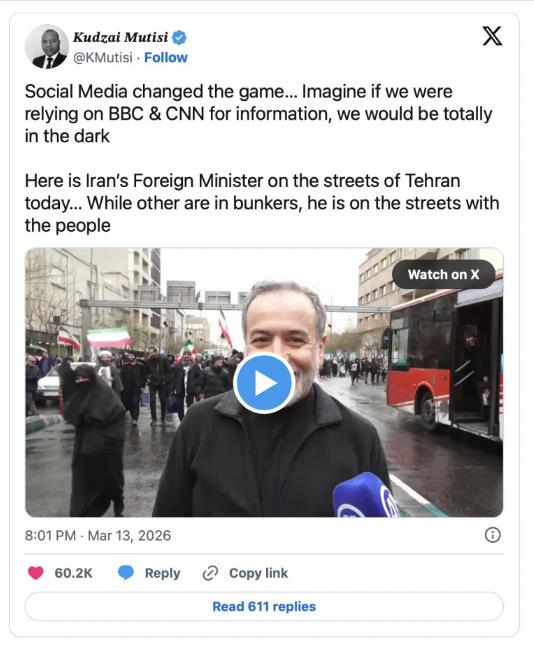
Task: Click the blue reply bubble icon
Action: pos(126,573)
